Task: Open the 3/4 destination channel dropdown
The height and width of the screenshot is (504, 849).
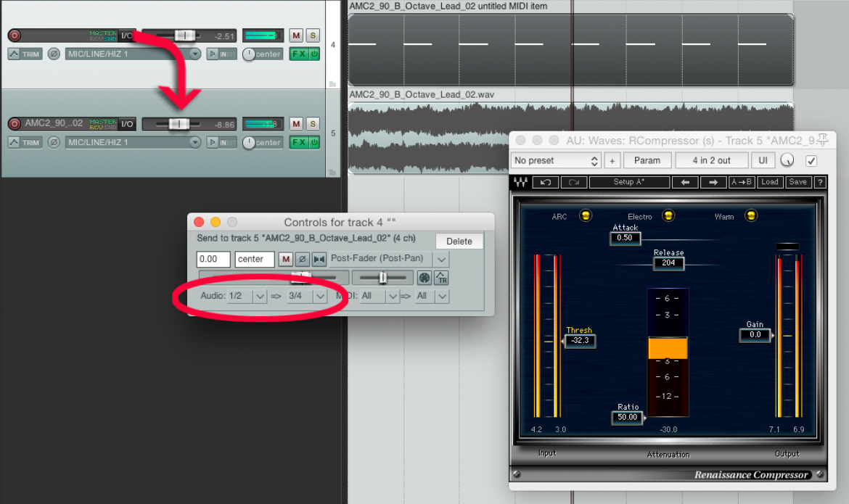Action: coord(306,296)
